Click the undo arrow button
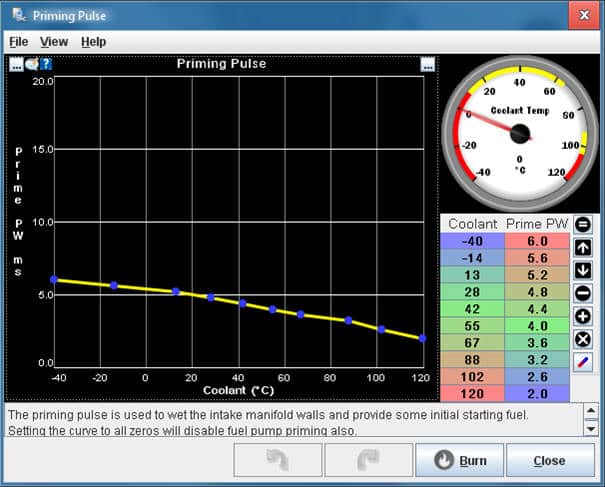 tap(278, 461)
